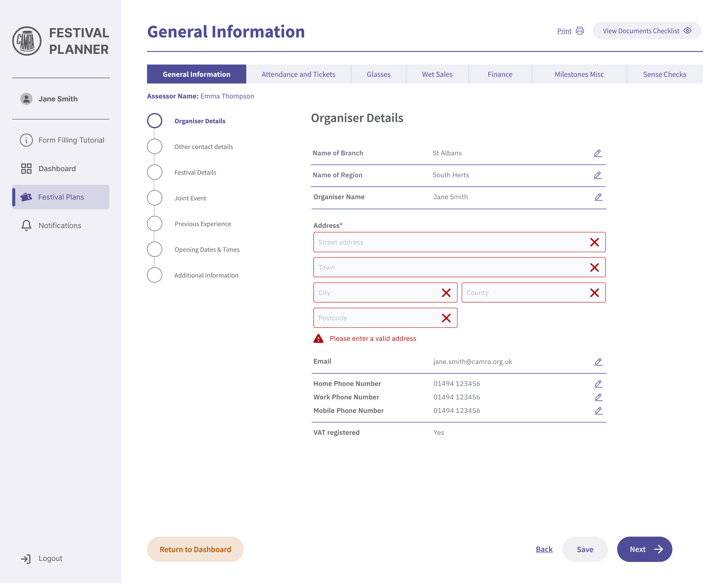Clear the Street address field with red X
The height and width of the screenshot is (583, 728).
tap(594, 242)
